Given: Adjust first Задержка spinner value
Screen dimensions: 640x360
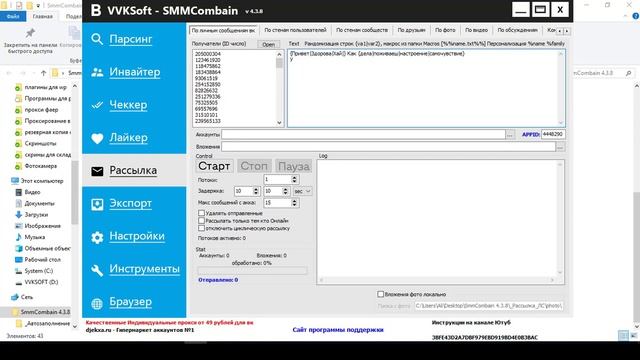Looking at the screenshot, I should pyautogui.click(x=256, y=191).
